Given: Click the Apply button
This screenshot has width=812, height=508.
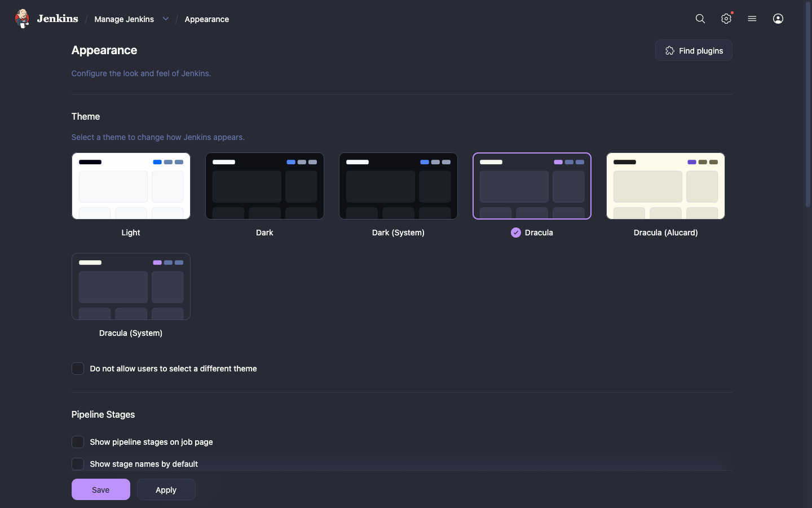Looking at the screenshot, I should [x=166, y=489].
